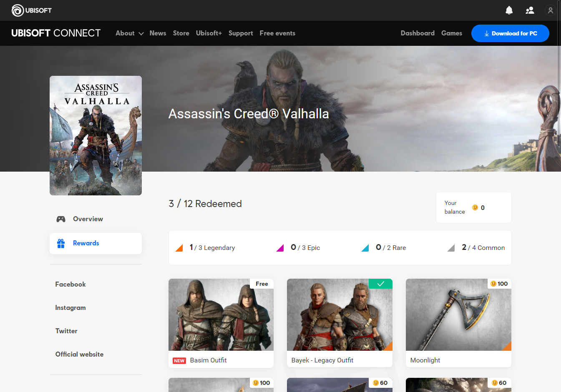Viewport: 561px width, 392px height.
Task: Click the orange Legendary rarity triangle
Action: 179,248
